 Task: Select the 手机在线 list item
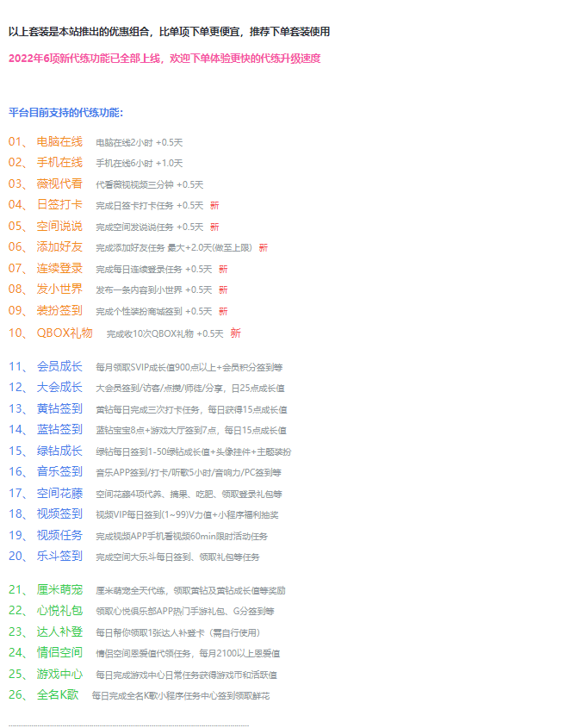click(59, 162)
